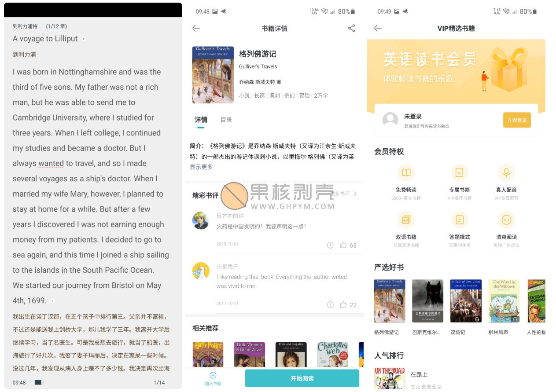This screenshot has height=392, width=556.
Task: Open the 双城记 book cover thumbnail
Action: 466,301
